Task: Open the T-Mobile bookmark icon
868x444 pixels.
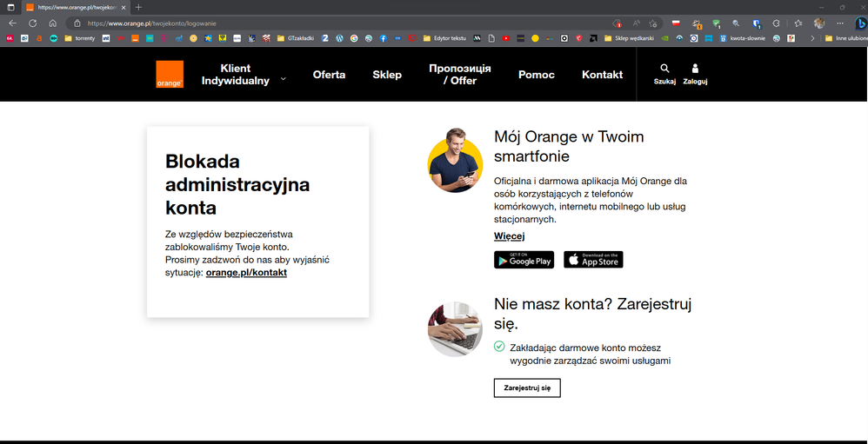Action: [x=164, y=39]
